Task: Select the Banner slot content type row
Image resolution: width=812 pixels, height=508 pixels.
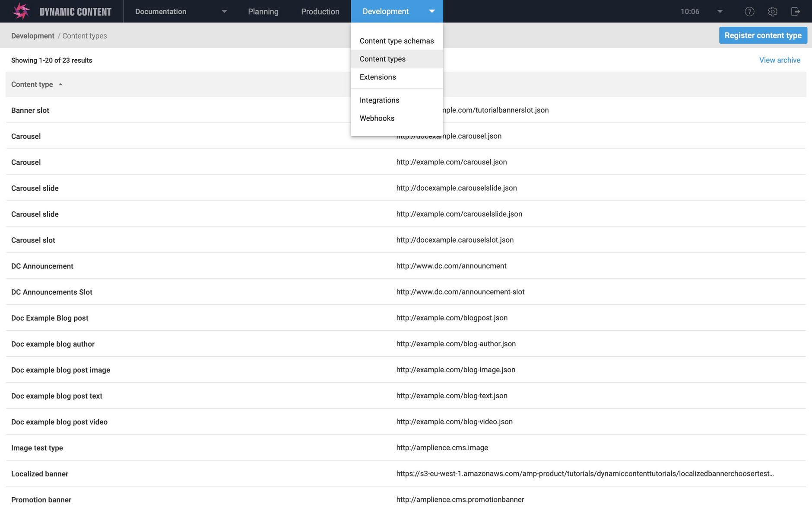Action: click(x=30, y=110)
